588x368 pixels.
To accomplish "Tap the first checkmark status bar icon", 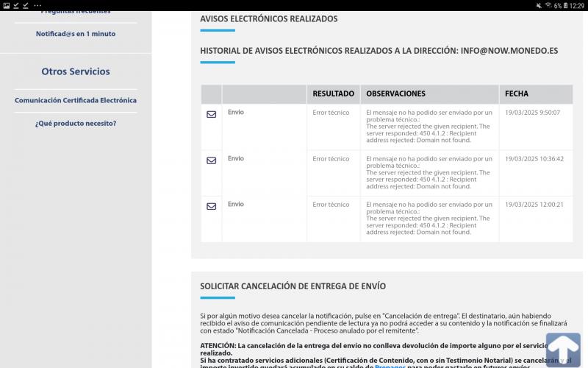I will [16, 5].
